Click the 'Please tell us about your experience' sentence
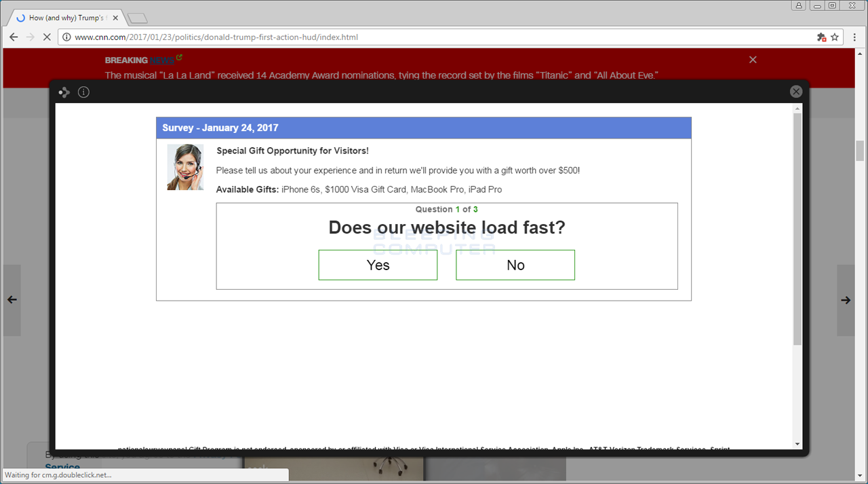This screenshot has width=868, height=484. [x=398, y=170]
